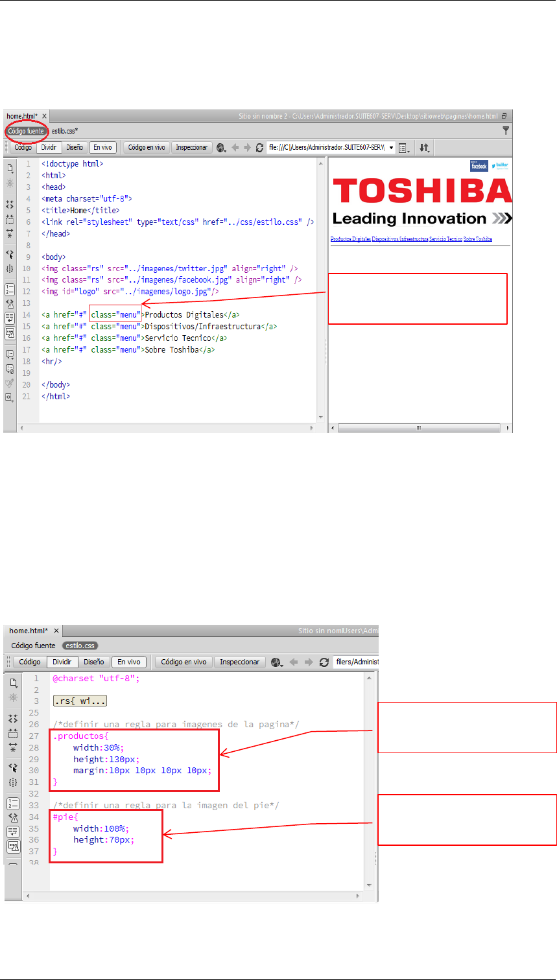Expand all icon in upper window toolbar
This screenshot has height=980, width=557.
(10, 233)
